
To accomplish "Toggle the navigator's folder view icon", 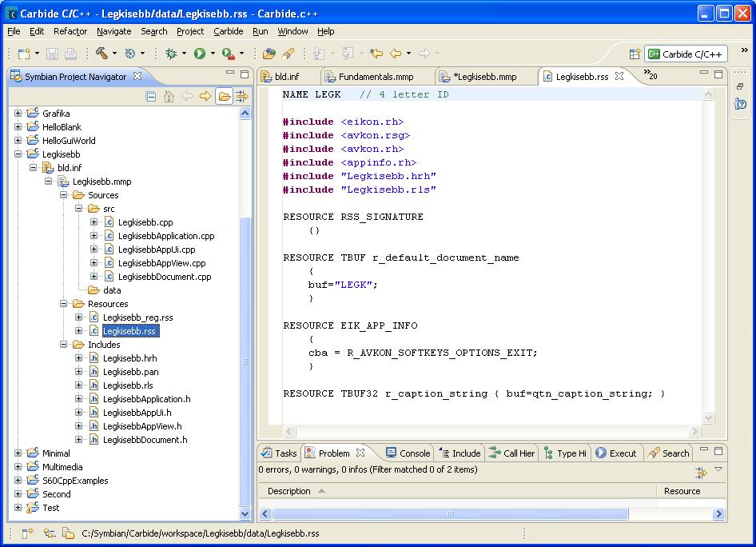I will (x=225, y=97).
